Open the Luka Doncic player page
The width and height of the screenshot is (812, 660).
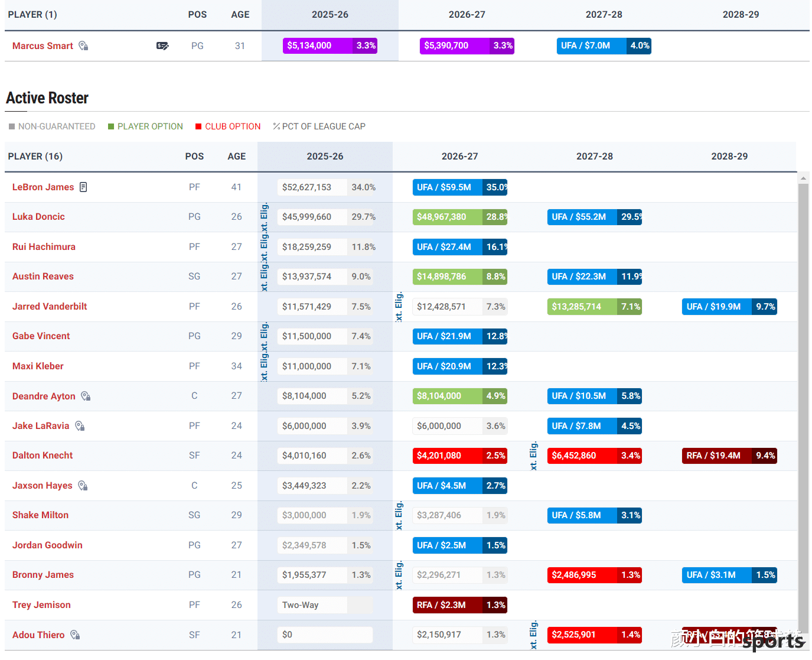(38, 216)
